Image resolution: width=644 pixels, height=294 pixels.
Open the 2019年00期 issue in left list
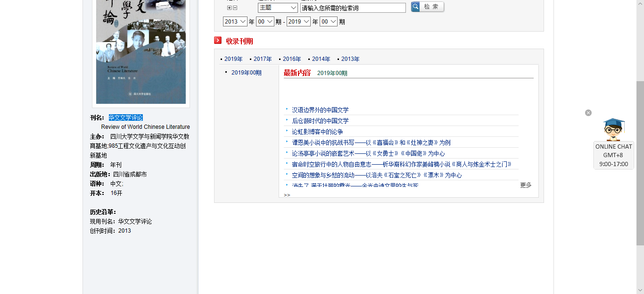(246, 73)
